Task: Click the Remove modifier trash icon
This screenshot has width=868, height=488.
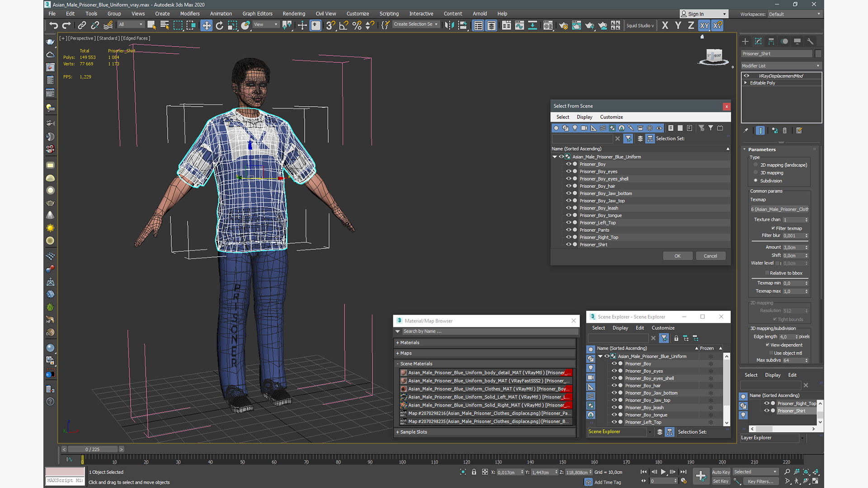Action: 785,131
